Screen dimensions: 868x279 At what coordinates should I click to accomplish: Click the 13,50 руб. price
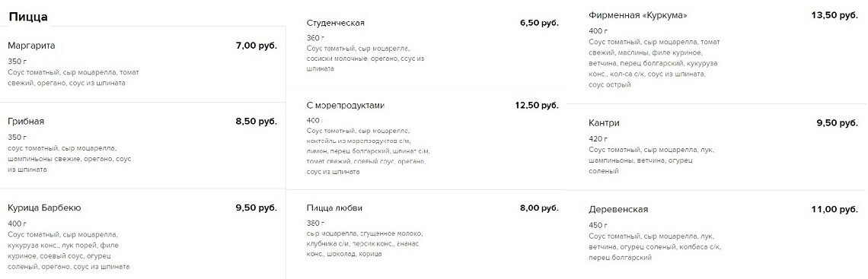(x=834, y=15)
